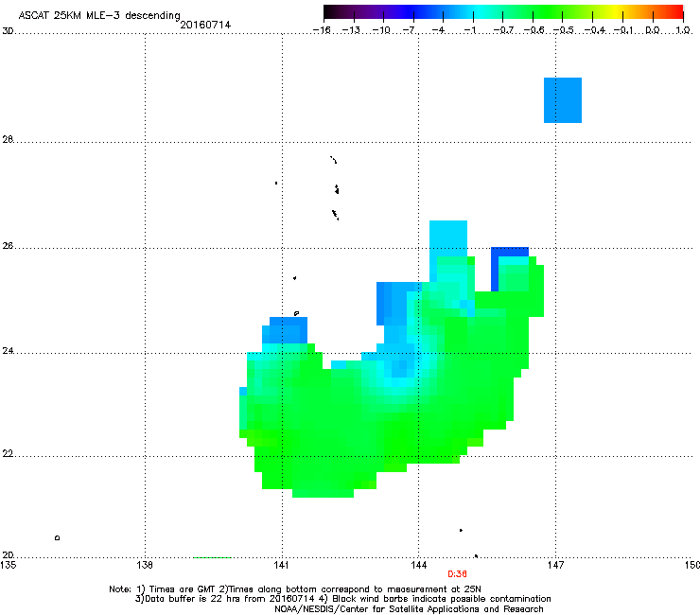This screenshot has width=700, height=615.
Task: Click the red time stamp 'D:38'
Action: click(457, 574)
